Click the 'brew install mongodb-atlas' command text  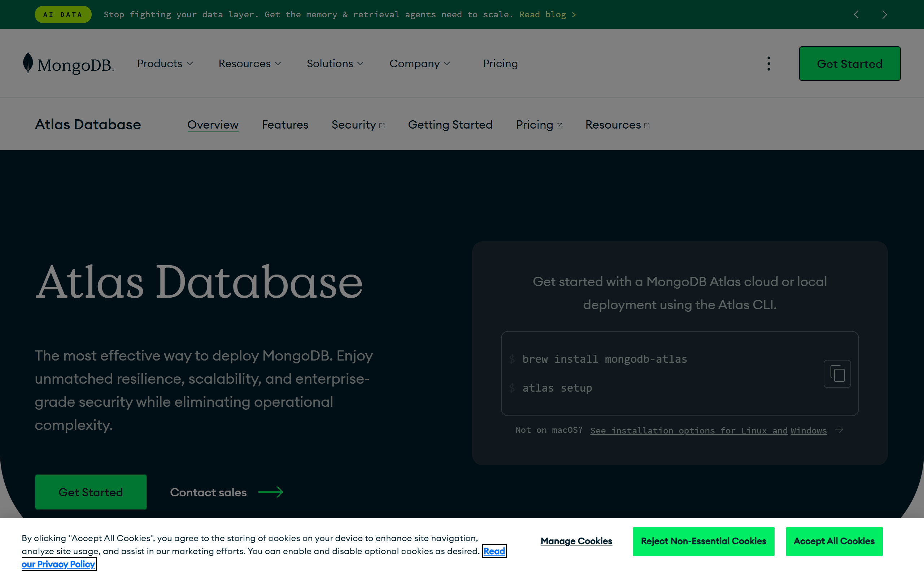click(605, 359)
